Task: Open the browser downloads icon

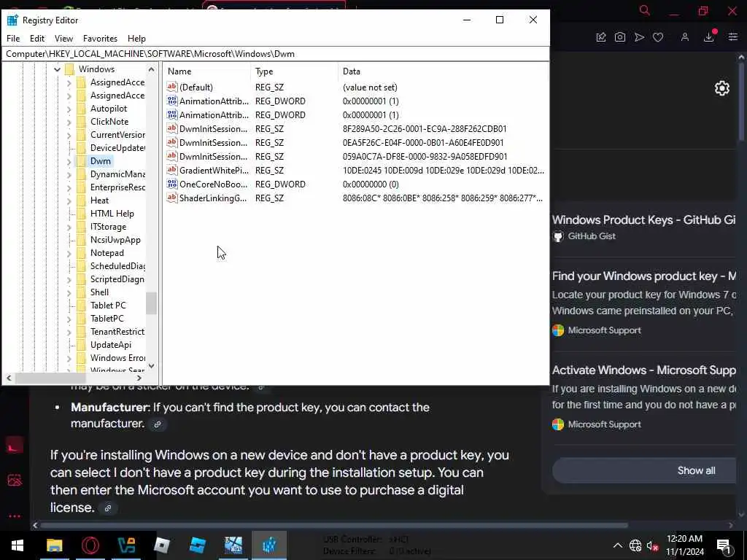Action: (x=709, y=37)
